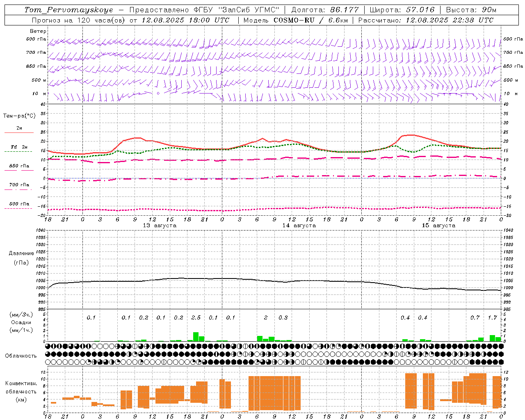
Task: Select the ФГБУ "ЗапСиб УГМС" provider text
Action: pyautogui.click(x=236, y=10)
